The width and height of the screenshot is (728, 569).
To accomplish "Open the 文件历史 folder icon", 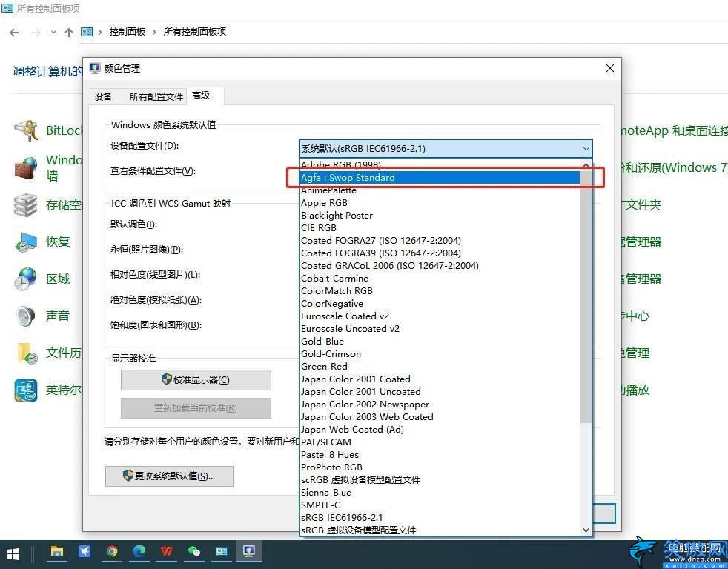I will pyautogui.click(x=26, y=353).
